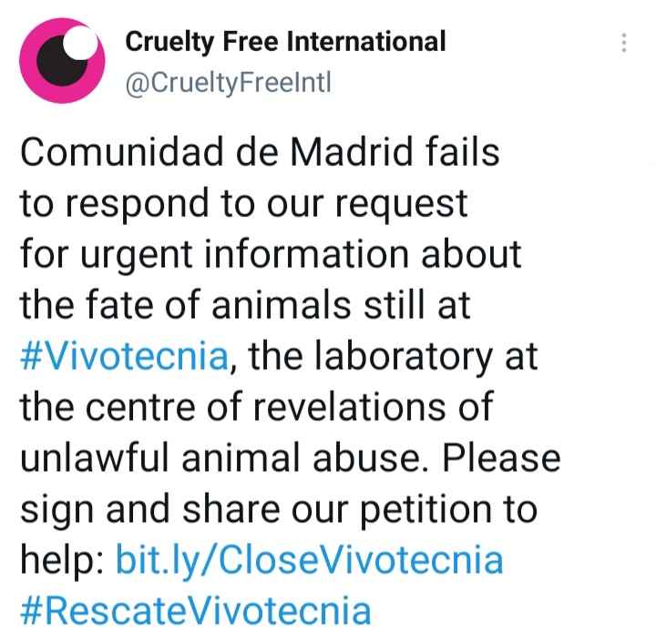Viewport: 656px width, 644px height.
Task: Click the line "the fate of animals still at"
Action: (245, 305)
